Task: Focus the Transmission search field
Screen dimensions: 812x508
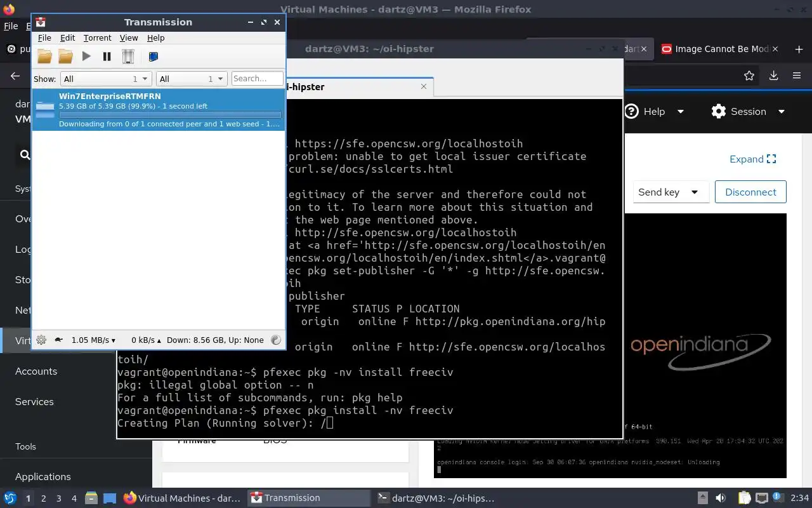Action: pos(258,79)
